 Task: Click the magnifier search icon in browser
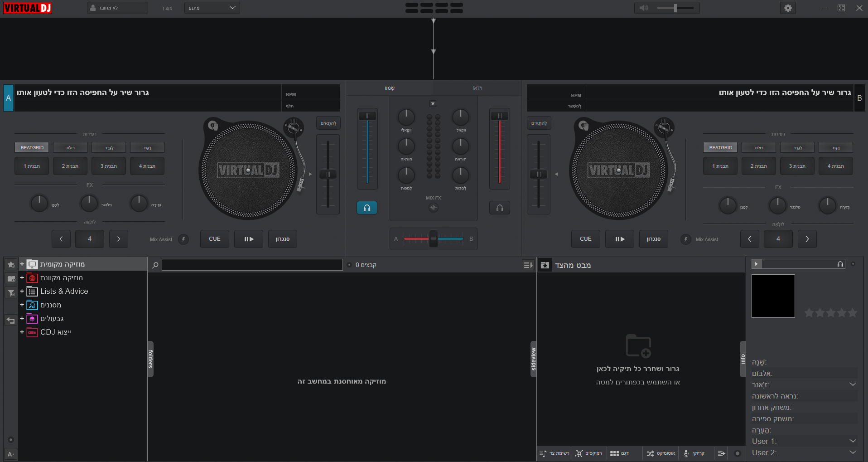point(155,265)
